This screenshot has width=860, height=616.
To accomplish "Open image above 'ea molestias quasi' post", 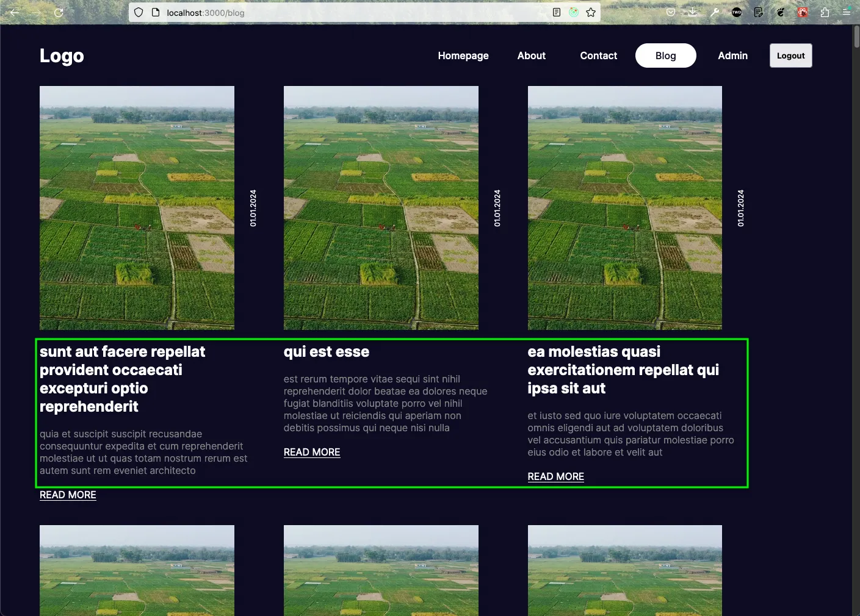I will click(x=625, y=208).
